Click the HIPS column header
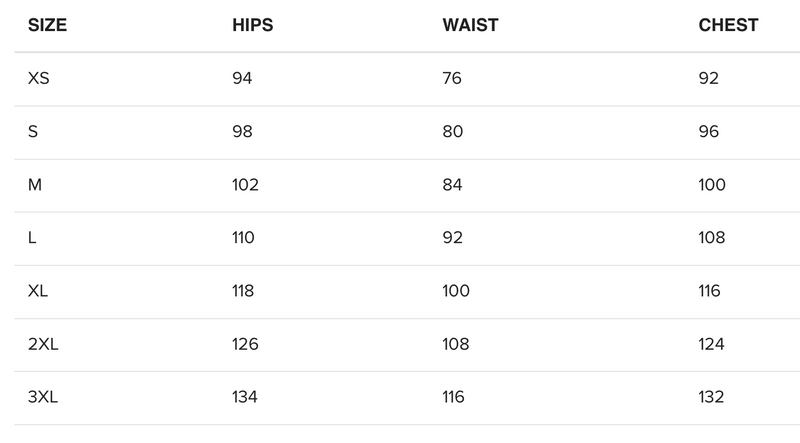The width and height of the screenshot is (800, 443). [x=252, y=26]
